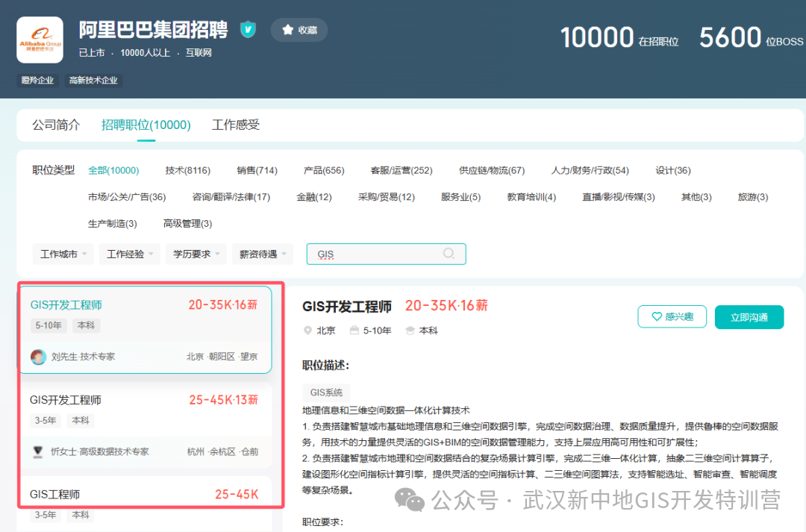Image resolution: width=806 pixels, height=532 pixels.
Task: Open the 公司简介 tab
Action: tap(56, 125)
